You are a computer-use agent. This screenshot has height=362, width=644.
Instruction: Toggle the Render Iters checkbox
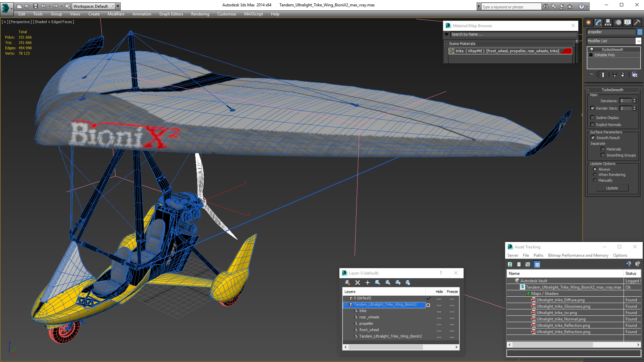592,108
